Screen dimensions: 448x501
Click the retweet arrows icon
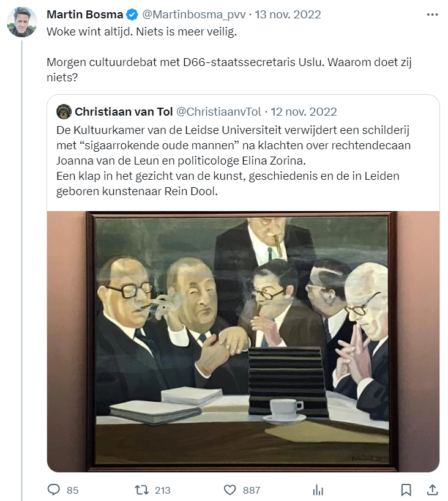tap(141, 490)
